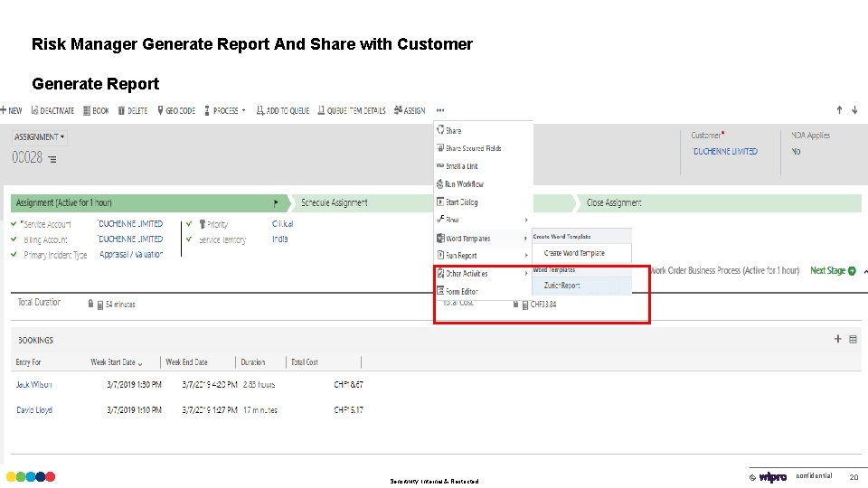
Task: Add a new booking with plus icon
Action: tap(837, 339)
